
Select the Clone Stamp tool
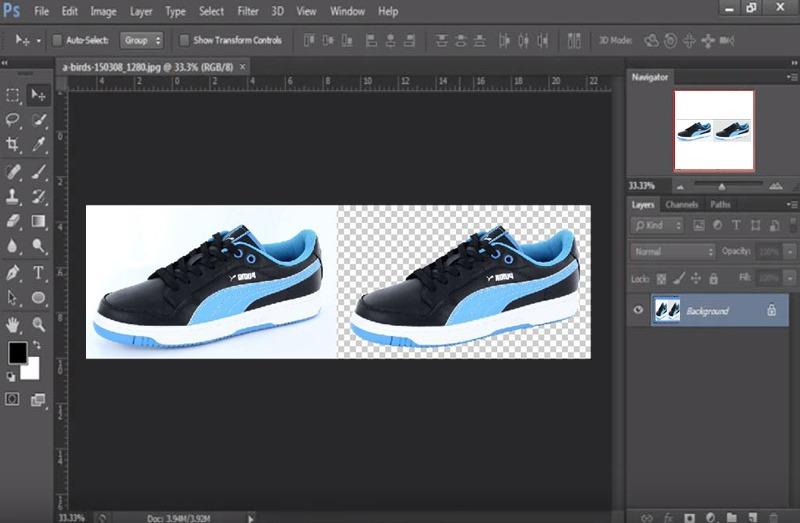point(13,196)
